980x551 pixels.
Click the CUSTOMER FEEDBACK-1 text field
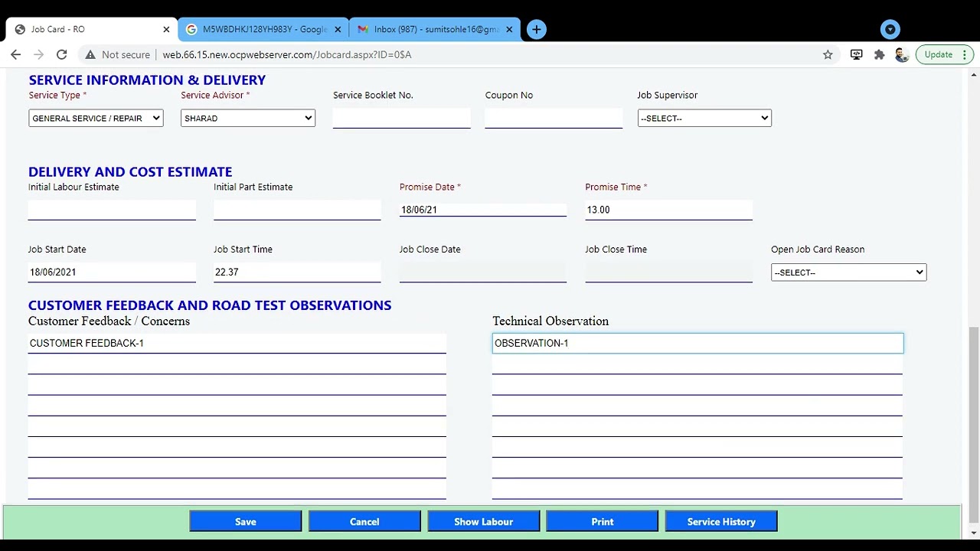(x=237, y=343)
